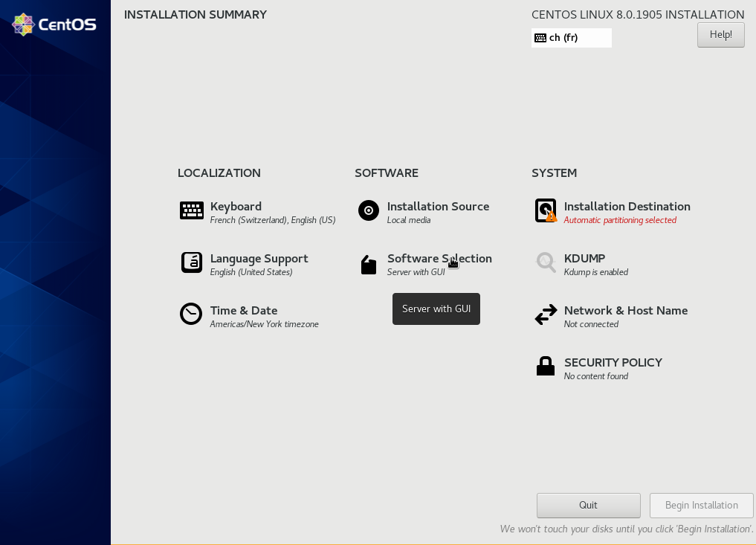Click the Time & Date clock icon
This screenshot has height=545, width=756.
(x=191, y=315)
